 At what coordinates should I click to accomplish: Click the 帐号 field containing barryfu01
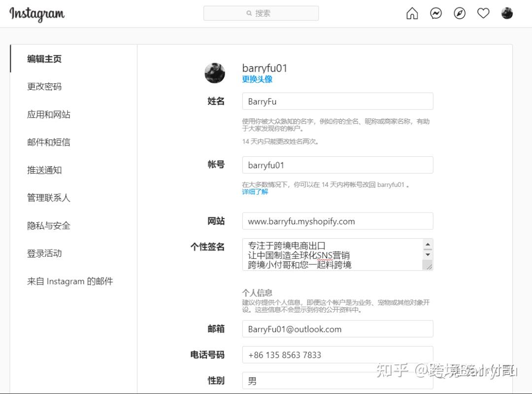[x=337, y=165]
